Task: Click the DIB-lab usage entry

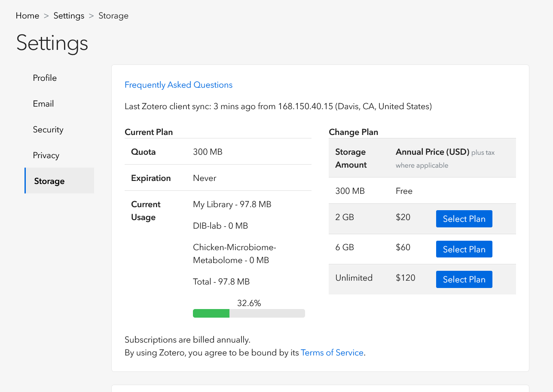Action: pyautogui.click(x=220, y=226)
